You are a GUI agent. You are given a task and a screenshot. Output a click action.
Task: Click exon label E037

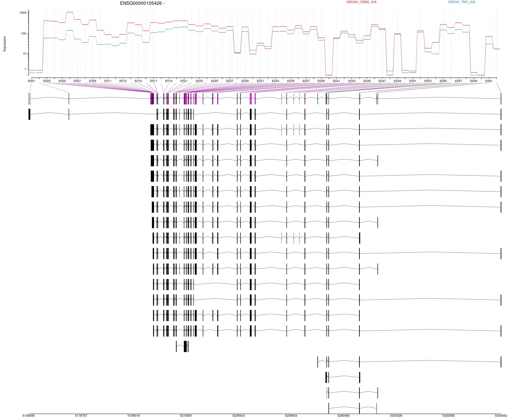pyautogui.click(x=306, y=81)
